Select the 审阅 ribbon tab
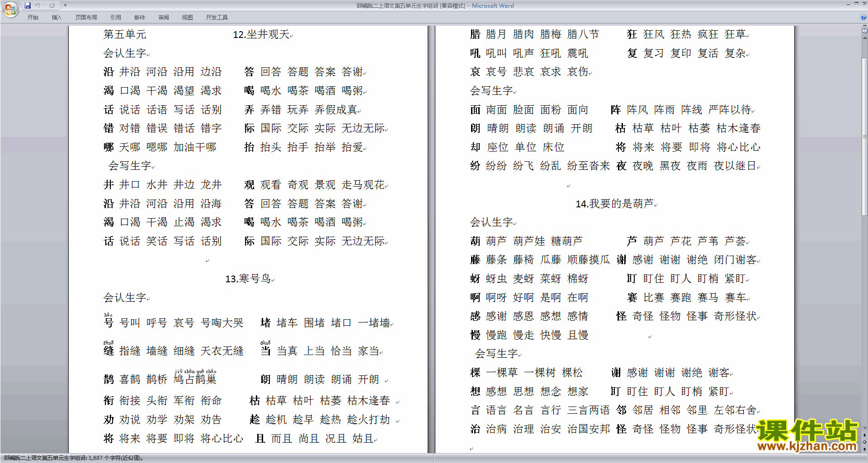 (x=164, y=17)
